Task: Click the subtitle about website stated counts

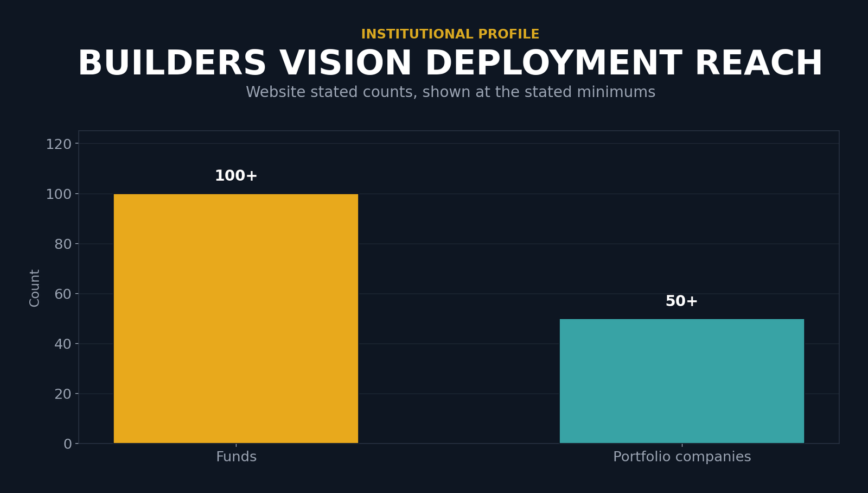Action: pos(450,92)
